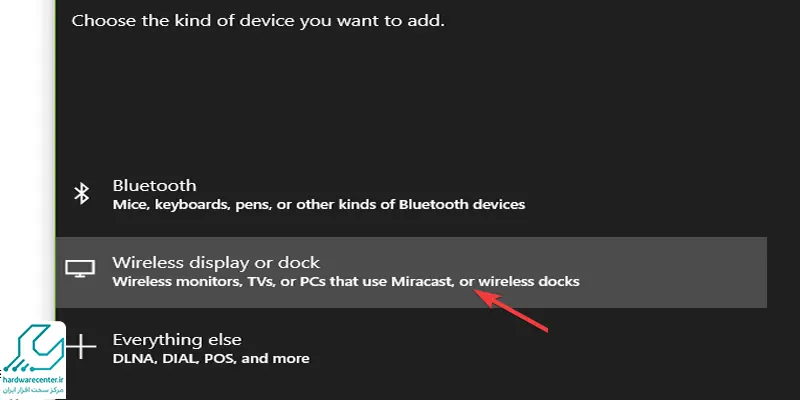Click the Miracast wireless monitors description text
The width and height of the screenshot is (800, 400).
[x=345, y=281]
